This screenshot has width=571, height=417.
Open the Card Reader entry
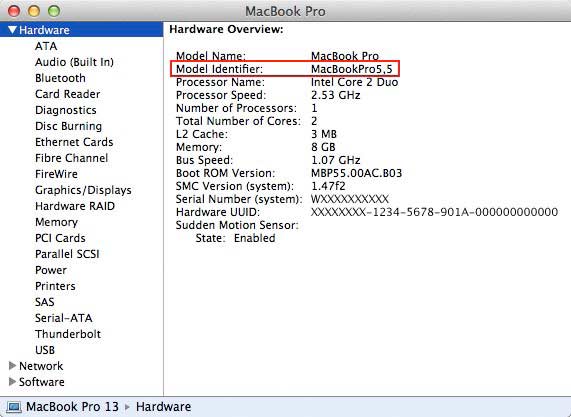click(x=67, y=94)
